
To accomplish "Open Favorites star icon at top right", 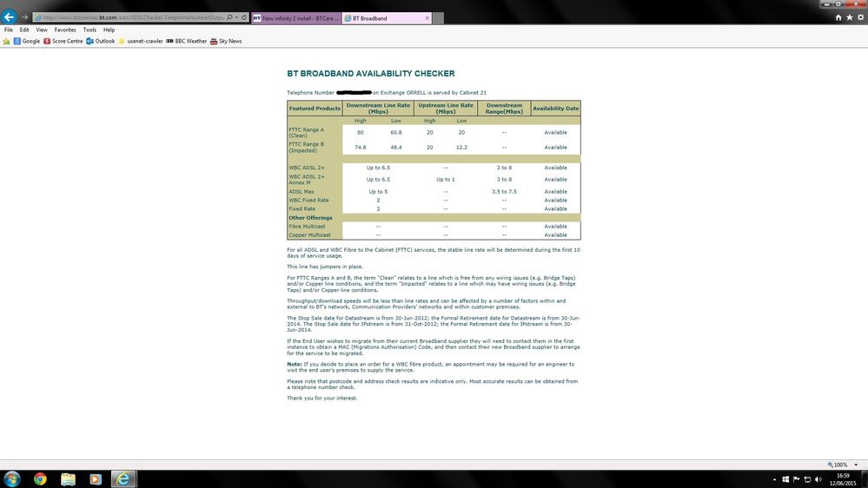I will click(x=849, y=17).
